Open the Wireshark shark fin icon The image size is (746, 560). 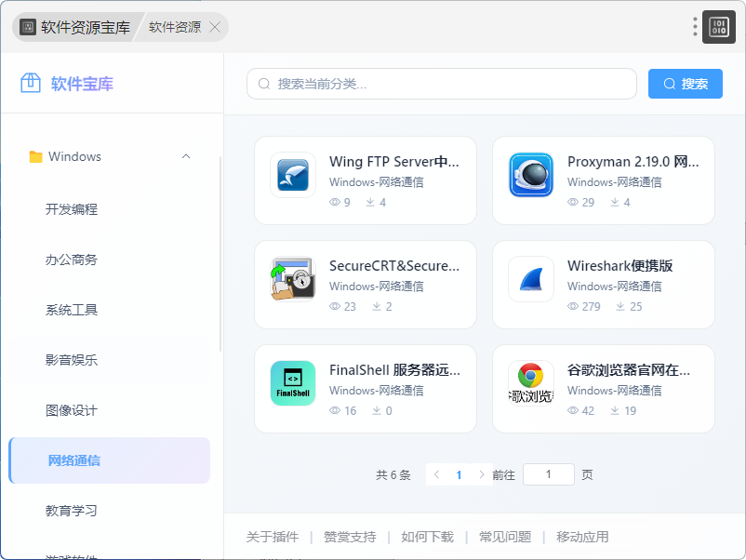[531, 279]
